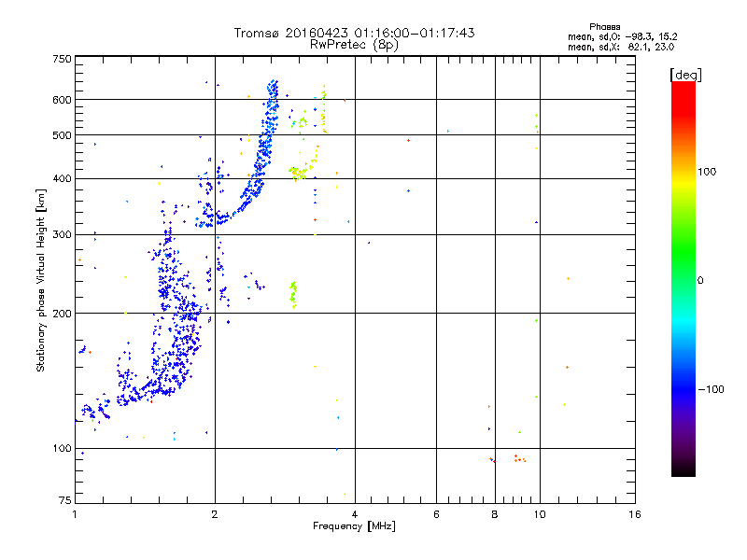This screenshot has width=747, height=560.
Task: Click the plot title 'Tromsø 20160423 01:16:00-01:17:43'
Action: [x=354, y=33]
